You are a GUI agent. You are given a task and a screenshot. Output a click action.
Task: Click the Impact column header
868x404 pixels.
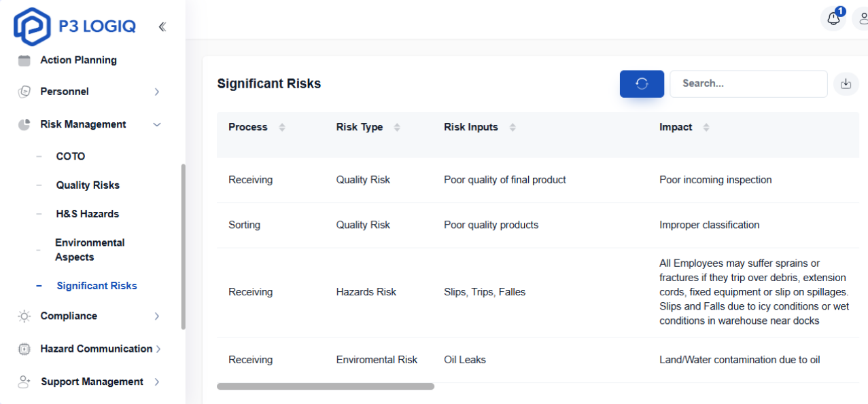click(x=676, y=127)
